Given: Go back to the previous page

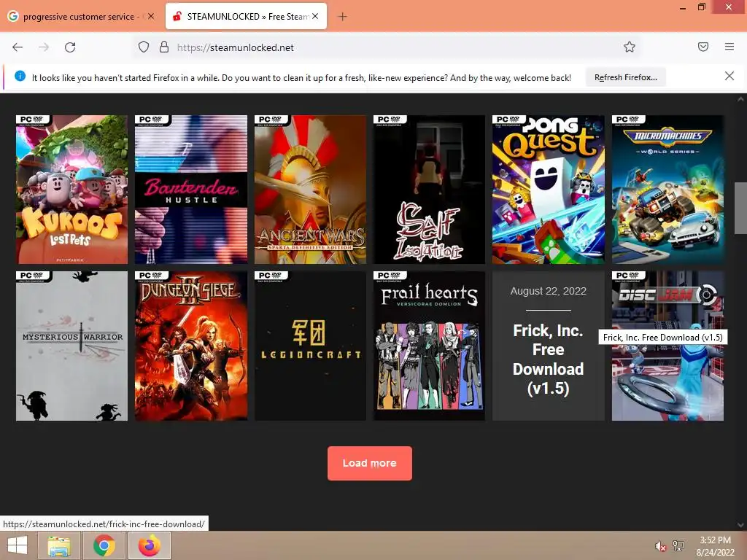Looking at the screenshot, I should click(x=18, y=47).
